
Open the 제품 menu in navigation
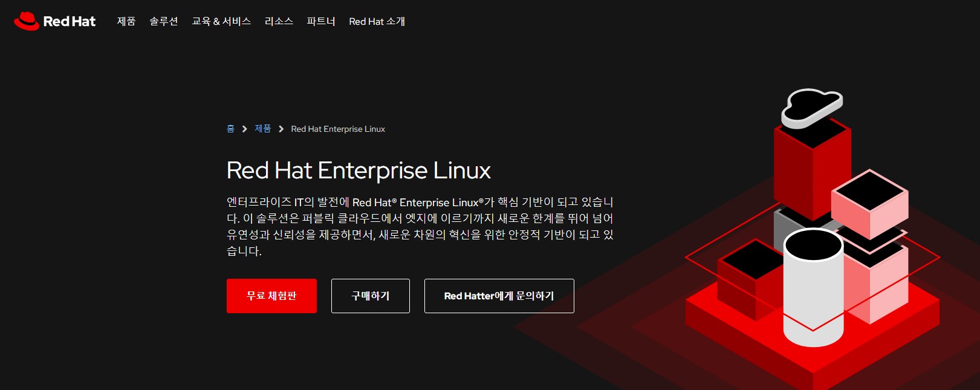126,21
